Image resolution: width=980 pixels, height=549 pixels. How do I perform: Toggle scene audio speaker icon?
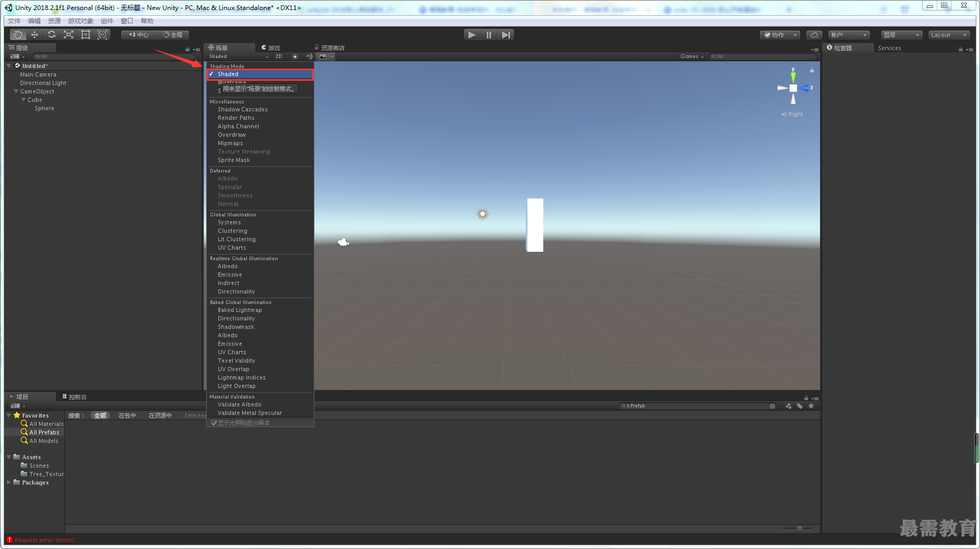coord(309,56)
